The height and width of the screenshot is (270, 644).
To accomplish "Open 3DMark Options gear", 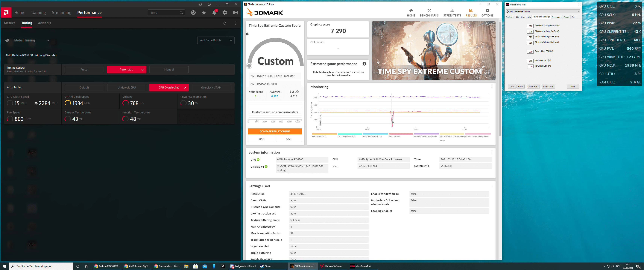I will point(487,13).
